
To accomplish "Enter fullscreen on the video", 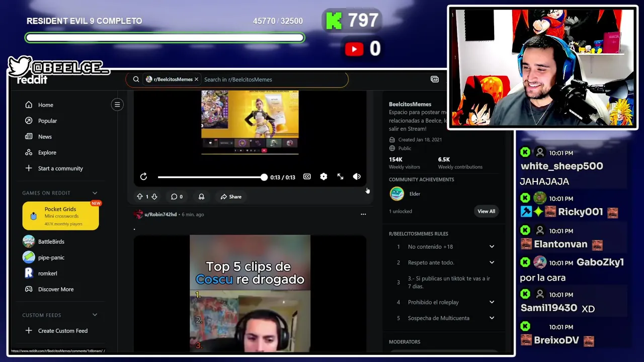I will point(341,176).
